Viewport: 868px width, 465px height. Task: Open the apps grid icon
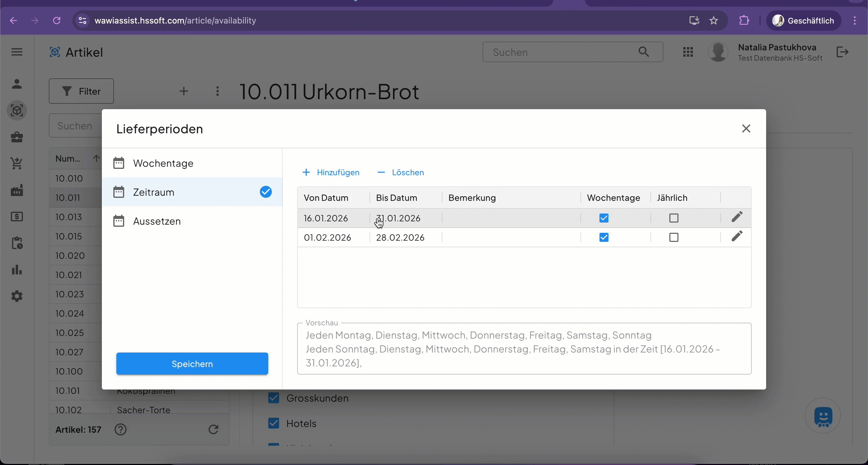click(688, 52)
